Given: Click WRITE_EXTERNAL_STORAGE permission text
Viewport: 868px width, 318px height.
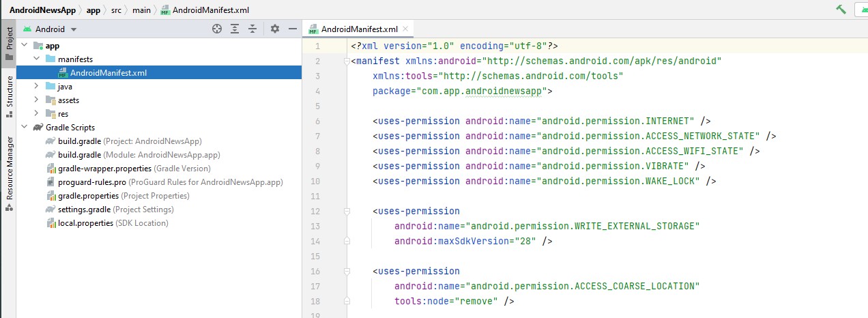Looking at the screenshot, I should pos(582,226).
